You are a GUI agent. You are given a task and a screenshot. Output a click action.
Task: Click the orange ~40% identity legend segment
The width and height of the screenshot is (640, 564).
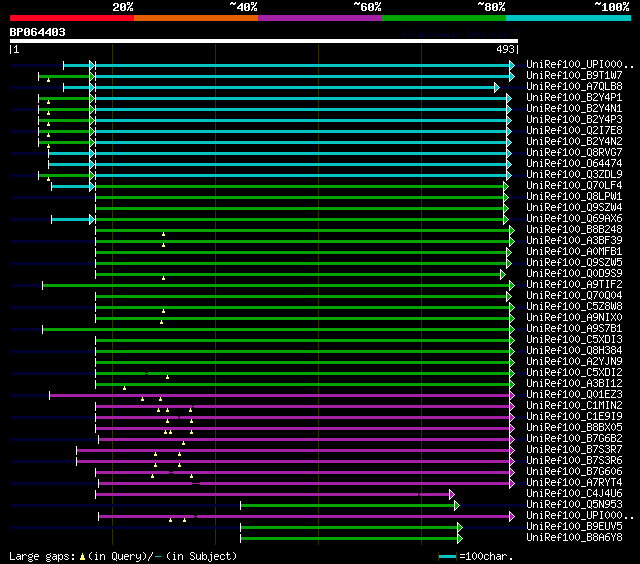pos(196,18)
